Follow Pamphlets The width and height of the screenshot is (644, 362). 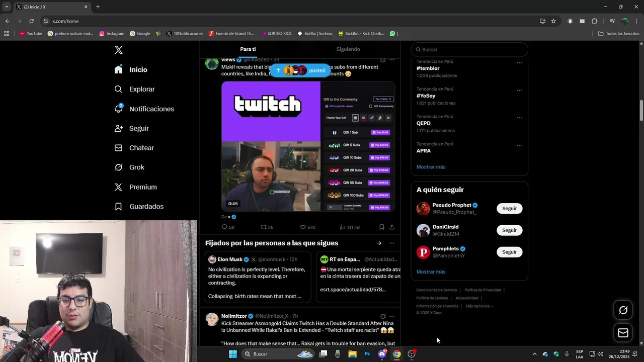(509, 252)
